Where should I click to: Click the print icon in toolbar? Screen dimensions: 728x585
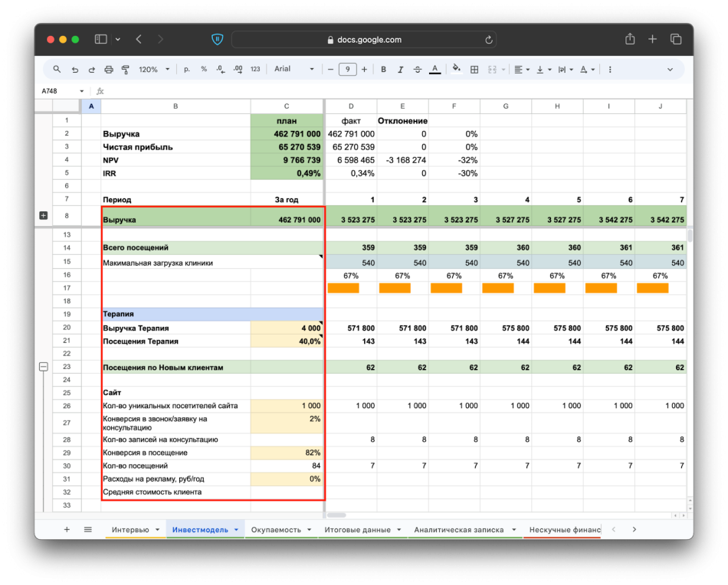tap(108, 69)
